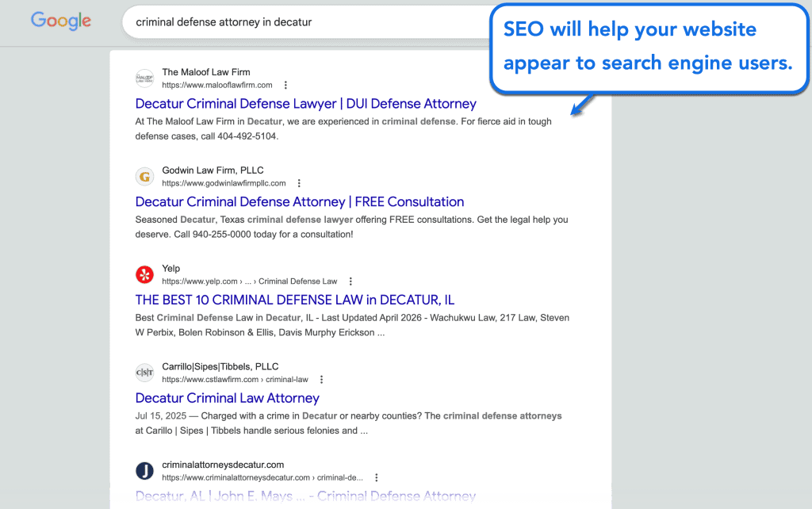Image resolution: width=812 pixels, height=509 pixels.
Task: Click the Google logo
Action: (x=60, y=21)
